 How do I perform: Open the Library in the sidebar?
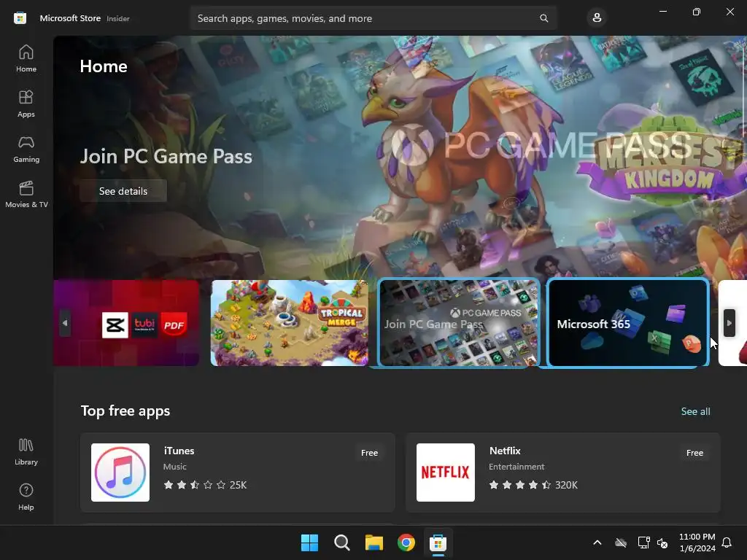pos(26,452)
